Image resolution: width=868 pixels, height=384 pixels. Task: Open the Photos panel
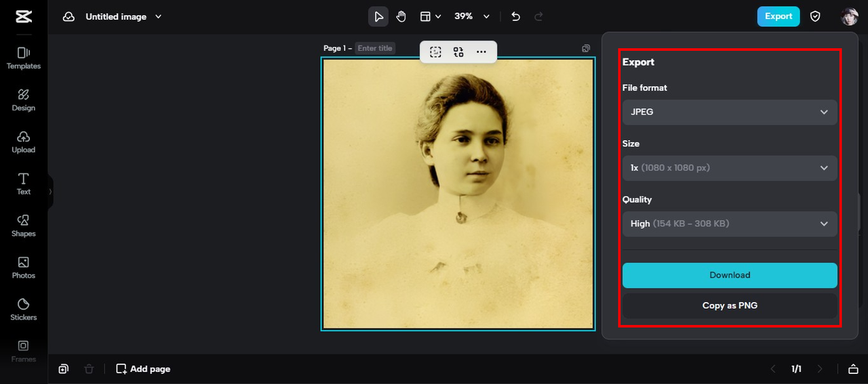pos(24,268)
